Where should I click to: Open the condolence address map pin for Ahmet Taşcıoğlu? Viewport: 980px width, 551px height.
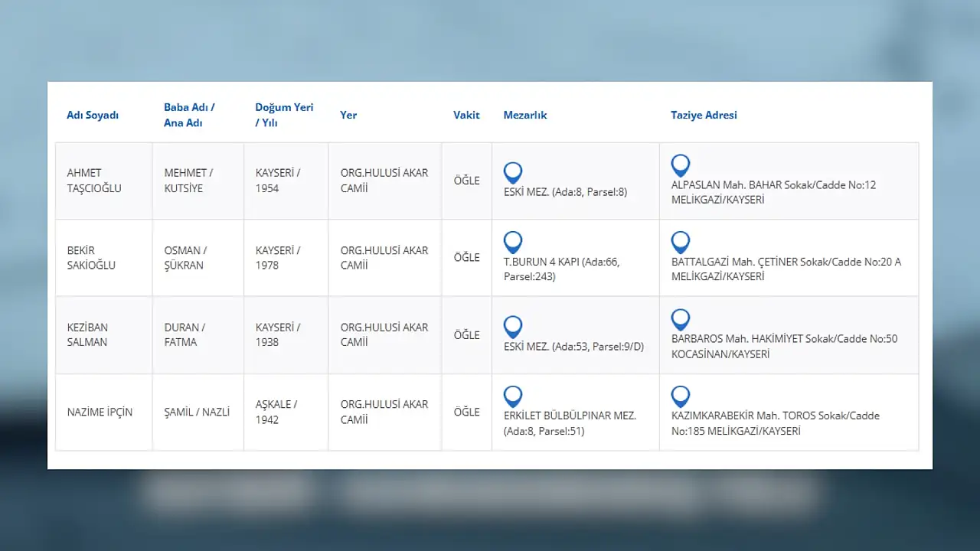click(680, 165)
